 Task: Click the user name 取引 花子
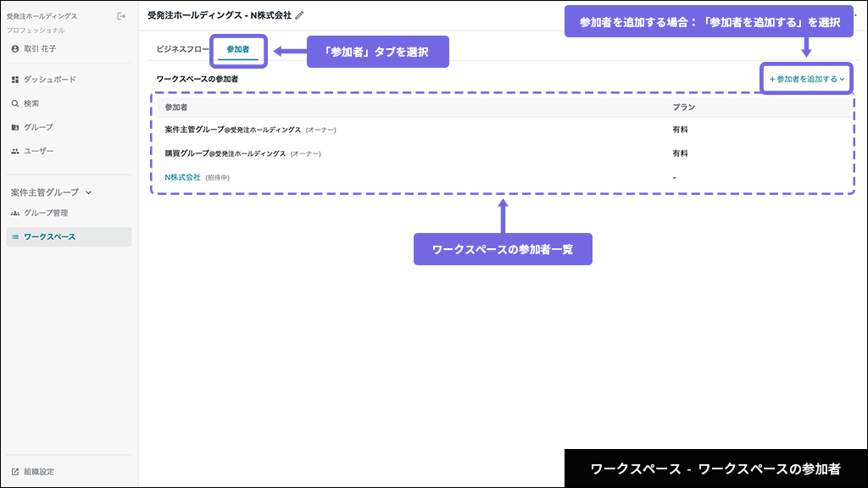click(40, 48)
